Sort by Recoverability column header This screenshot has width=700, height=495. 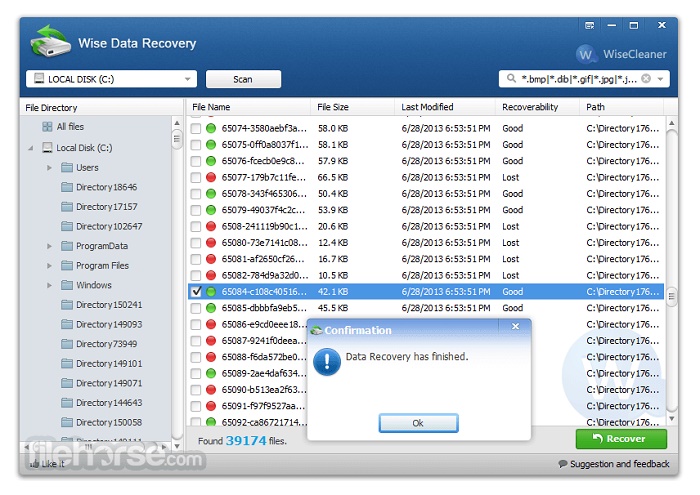point(538,107)
